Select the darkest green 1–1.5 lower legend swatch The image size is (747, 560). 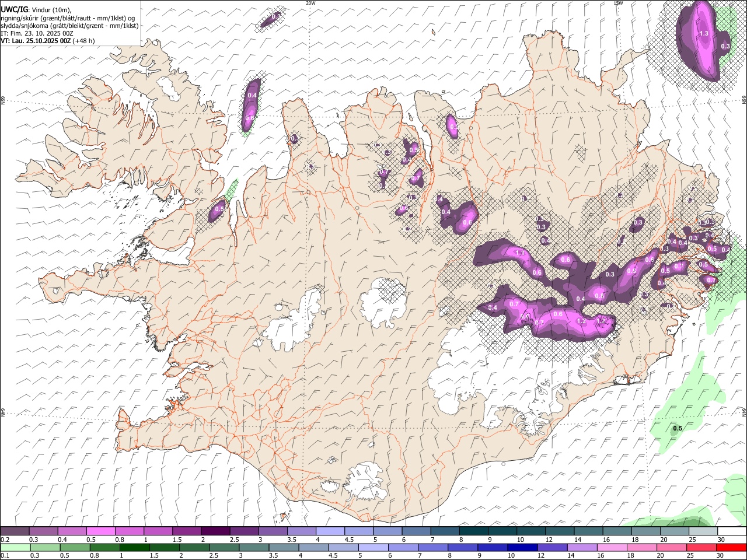(x=135, y=548)
